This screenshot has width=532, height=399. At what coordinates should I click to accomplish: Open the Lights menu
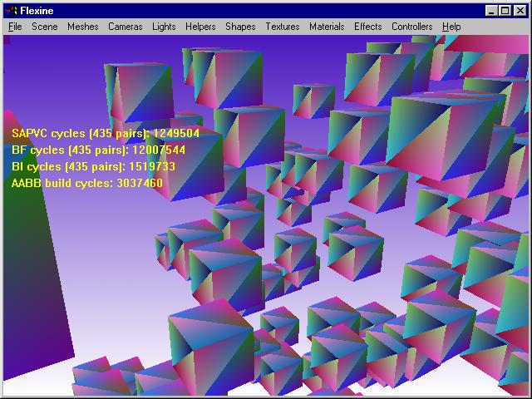point(164,27)
